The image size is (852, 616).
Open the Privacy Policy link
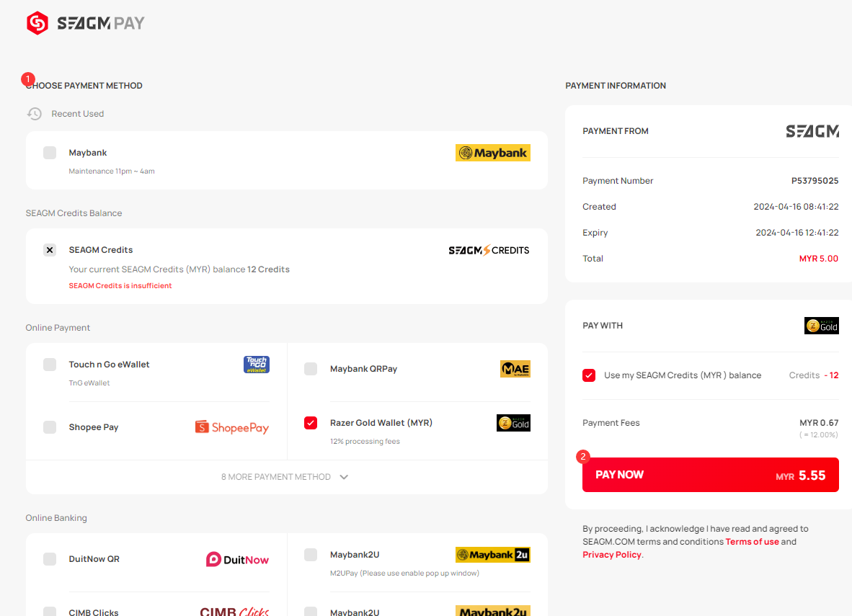(x=612, y=555)
